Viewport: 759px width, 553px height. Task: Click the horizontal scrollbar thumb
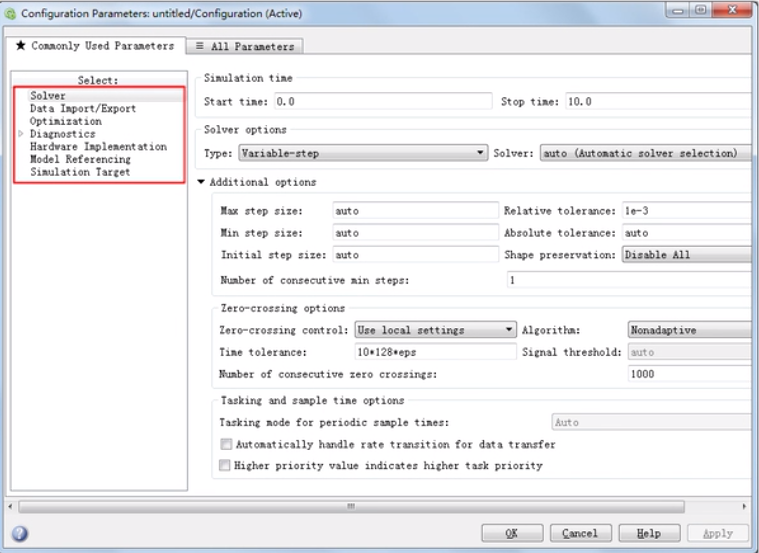tap(351, 507)
